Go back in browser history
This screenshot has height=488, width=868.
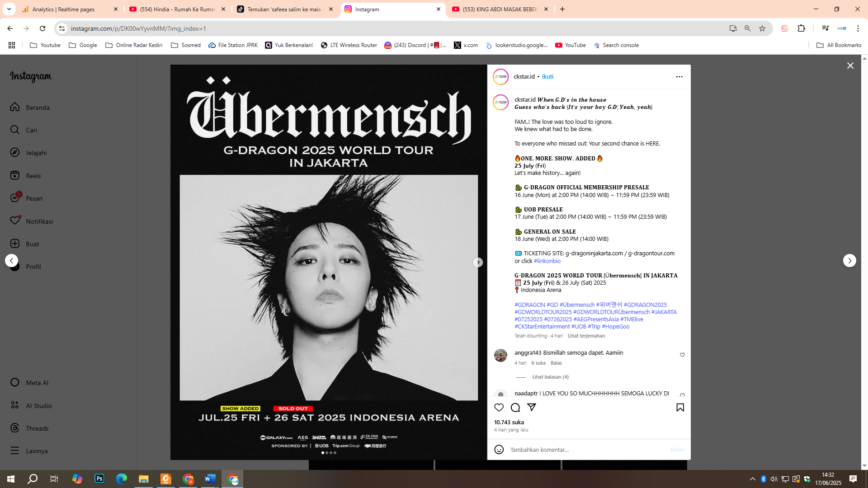coord(10,28)
